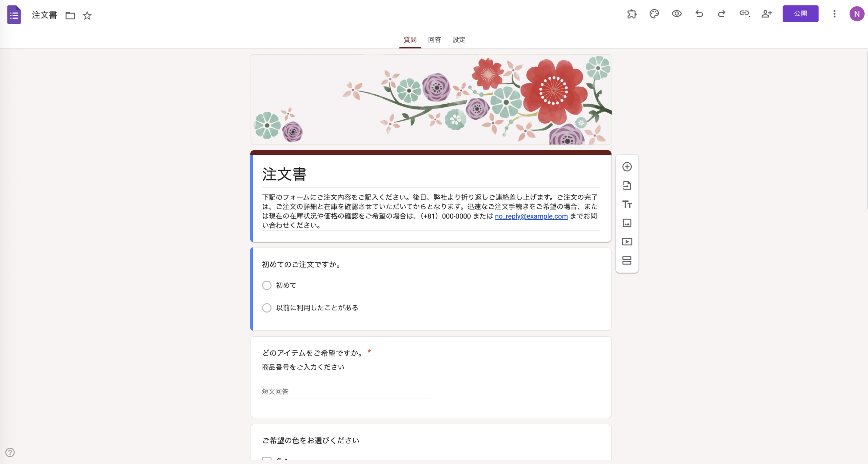
Task: Add collaborators via the person icon
Action: 766,14
